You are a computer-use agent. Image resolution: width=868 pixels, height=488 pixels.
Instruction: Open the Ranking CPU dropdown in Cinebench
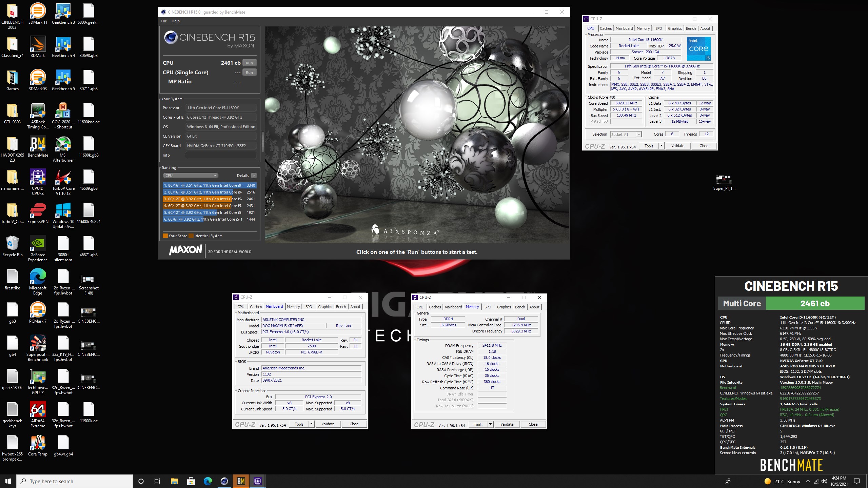190,175
